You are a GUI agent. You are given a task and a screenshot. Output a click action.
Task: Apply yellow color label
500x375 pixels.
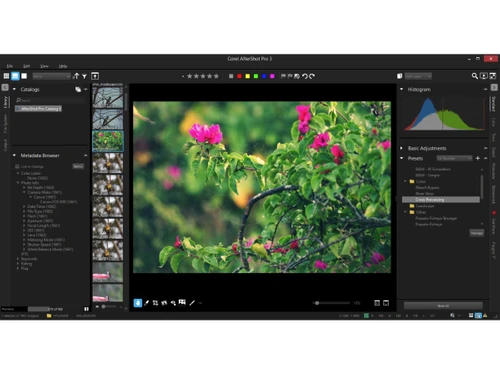coord(248,76)
